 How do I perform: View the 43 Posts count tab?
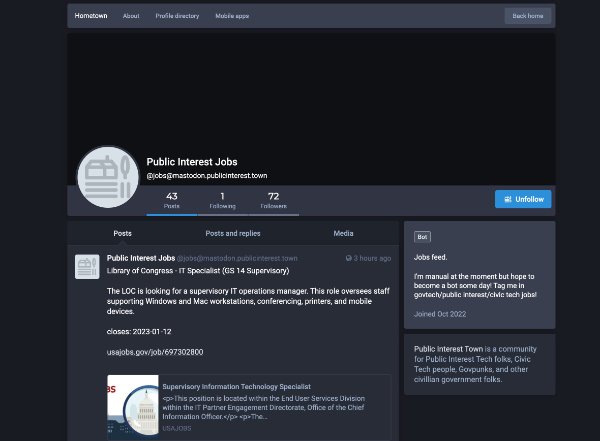[x=172, y=201]
